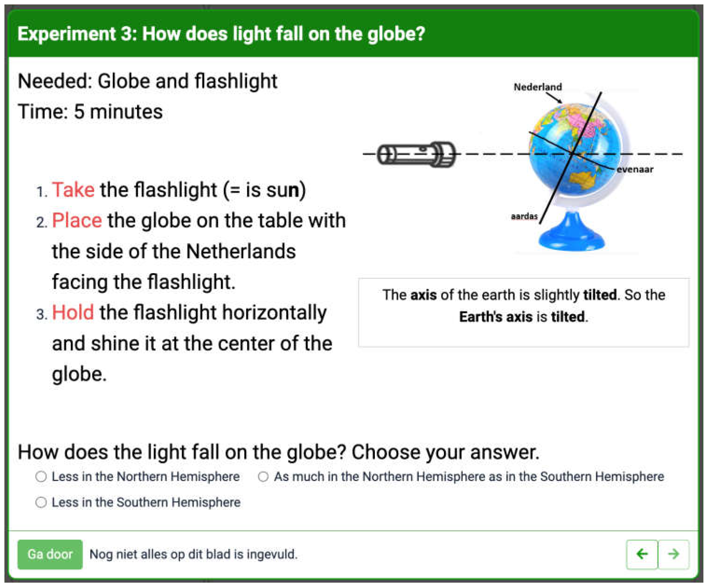Click the "Nog niet alles op dit blad" message
Viewport: 709px width, 588px height.
pyautogui.click(x=193, y=554)
